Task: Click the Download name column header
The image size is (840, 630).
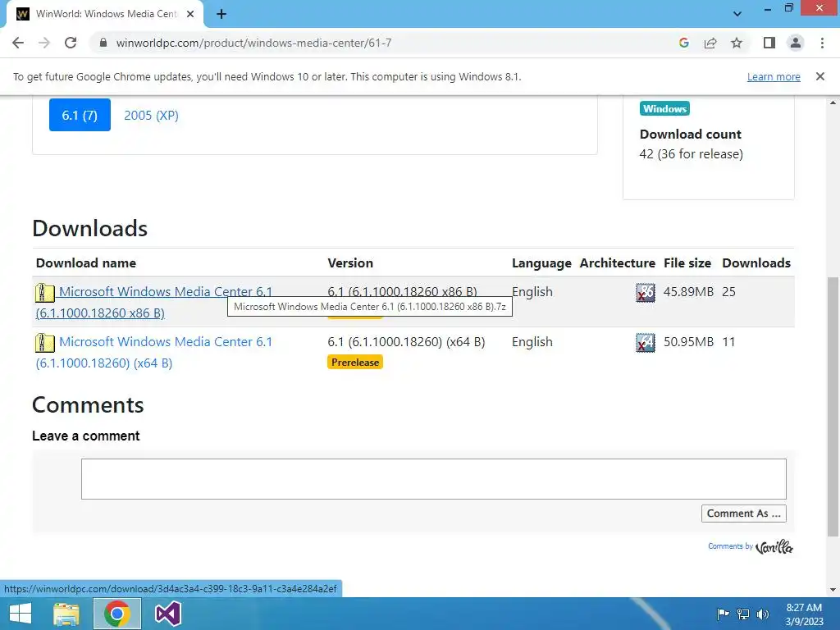Action: (x=85, y=263)
